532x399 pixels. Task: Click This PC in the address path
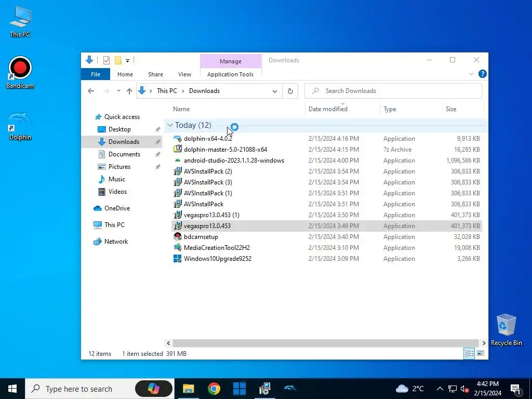point(167,91)
